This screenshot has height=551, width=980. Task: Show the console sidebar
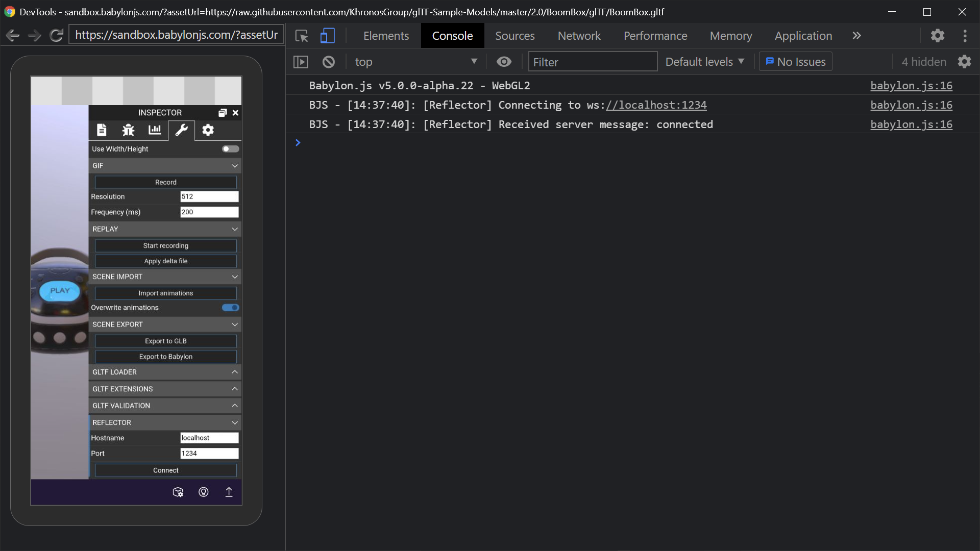pyautogui.click(x=301, y=62)
